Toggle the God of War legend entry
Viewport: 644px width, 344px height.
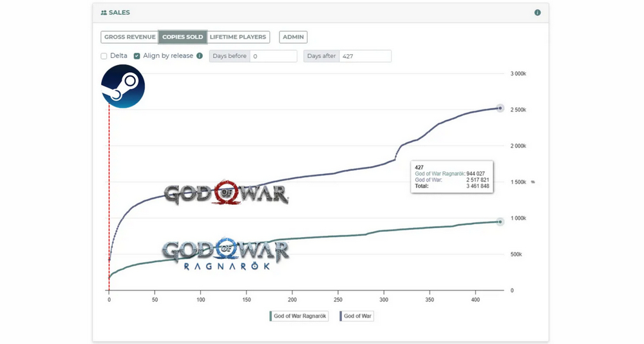click(356, 316)
